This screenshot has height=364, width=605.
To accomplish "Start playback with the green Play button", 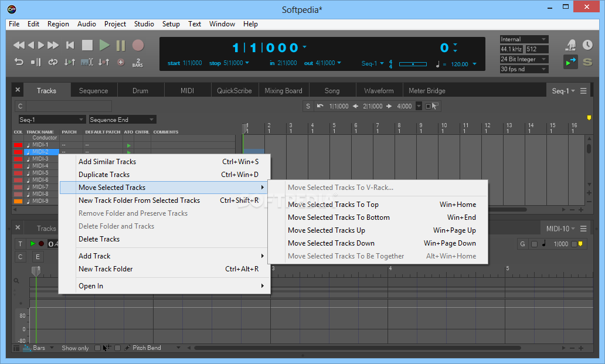I will 104,46.
